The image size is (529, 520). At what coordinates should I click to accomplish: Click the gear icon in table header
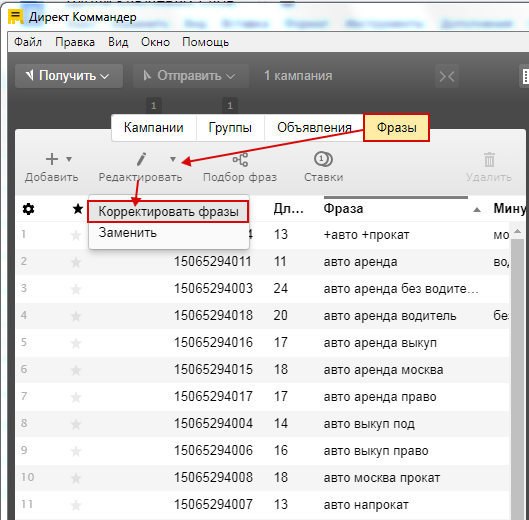(x=28, y=209)
